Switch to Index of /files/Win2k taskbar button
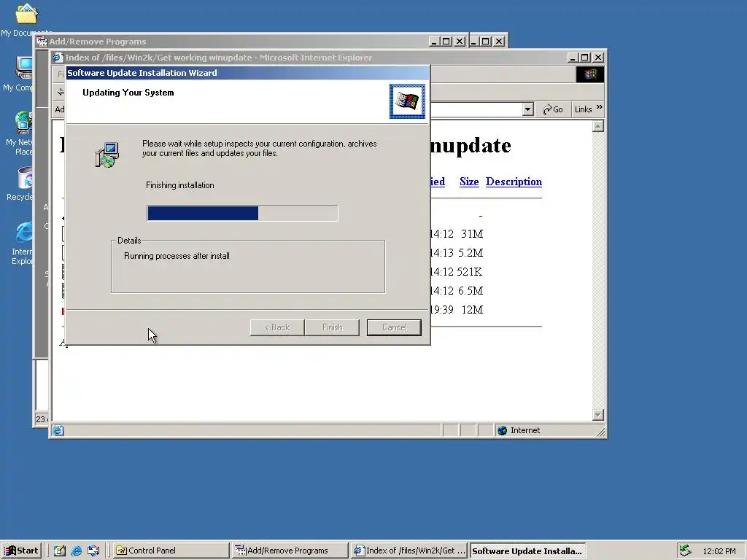Image resolution: width=747 pixels, height=560 pixels. tap(409, 551)
